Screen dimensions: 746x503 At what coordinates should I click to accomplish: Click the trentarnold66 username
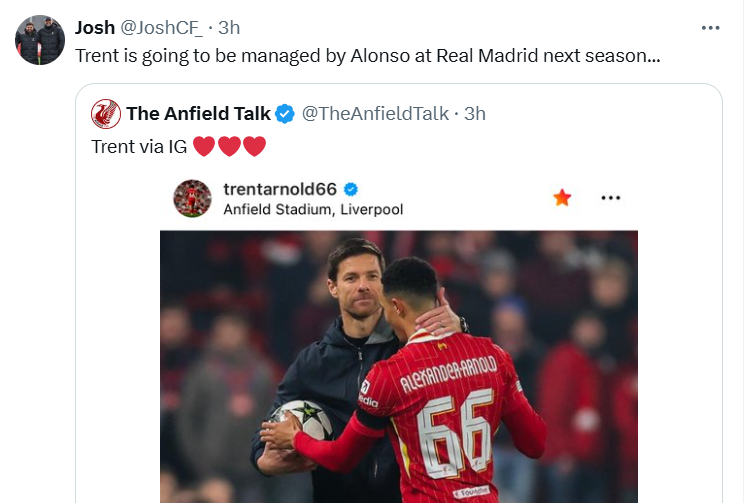[281, 189]
